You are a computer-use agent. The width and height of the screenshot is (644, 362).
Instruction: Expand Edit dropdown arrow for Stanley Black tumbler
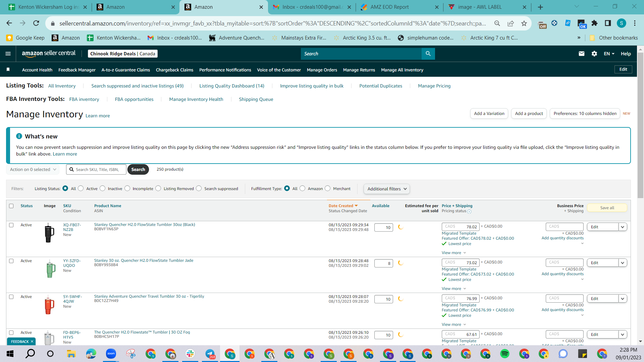point(623,227)
